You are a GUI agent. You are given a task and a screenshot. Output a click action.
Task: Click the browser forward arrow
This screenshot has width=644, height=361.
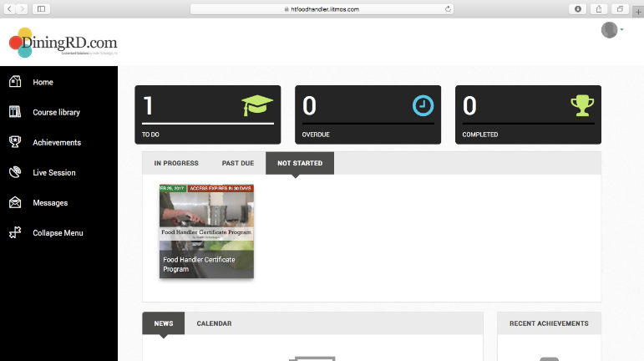click(x=23, y=8)
